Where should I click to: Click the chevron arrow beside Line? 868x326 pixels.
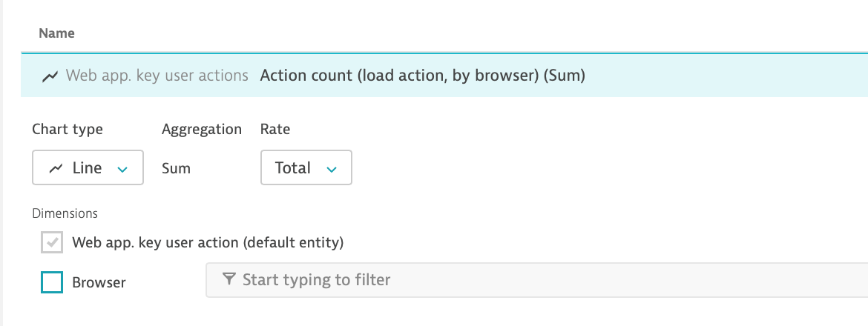(122, 170)
